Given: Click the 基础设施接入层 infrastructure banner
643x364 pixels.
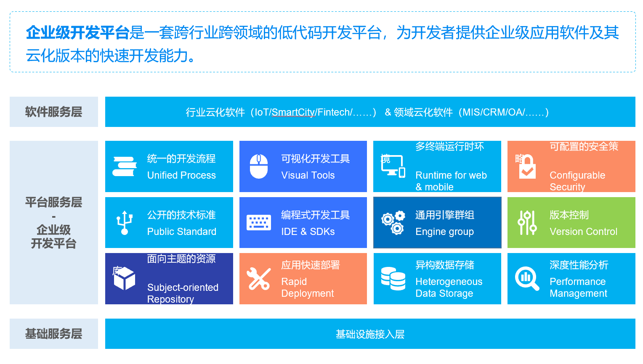Looking at the screenshot, I should click(370, 334).
